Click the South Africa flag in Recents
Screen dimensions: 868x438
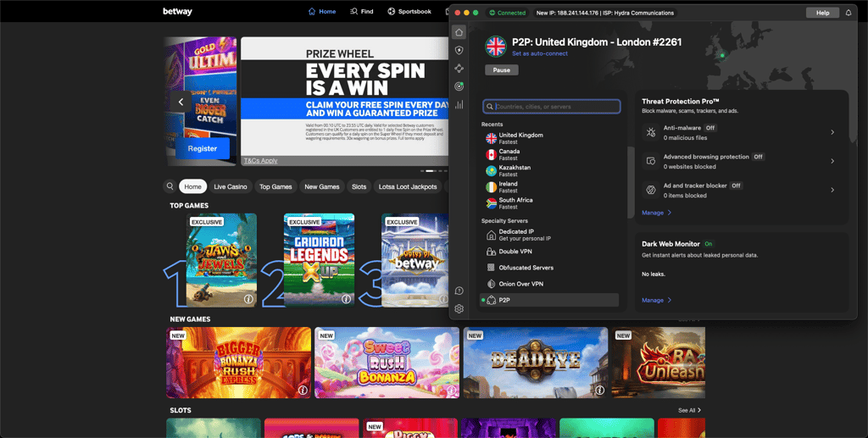point(491,203)
